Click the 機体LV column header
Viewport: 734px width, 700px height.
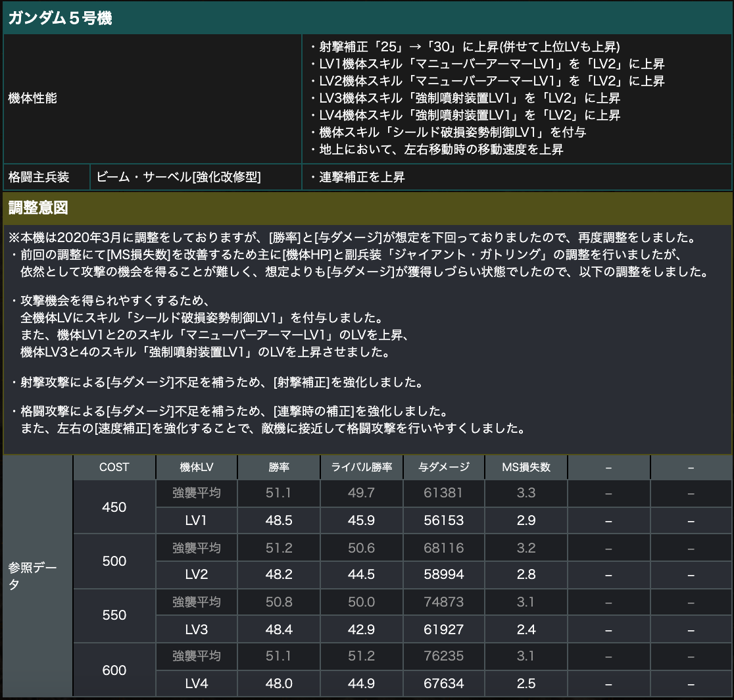(x=197, y=467)
